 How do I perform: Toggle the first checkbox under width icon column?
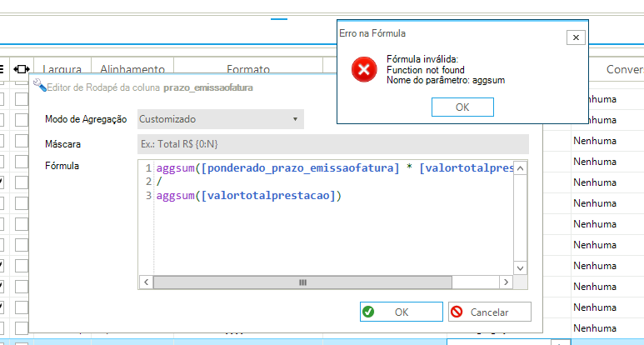point(22,99)
